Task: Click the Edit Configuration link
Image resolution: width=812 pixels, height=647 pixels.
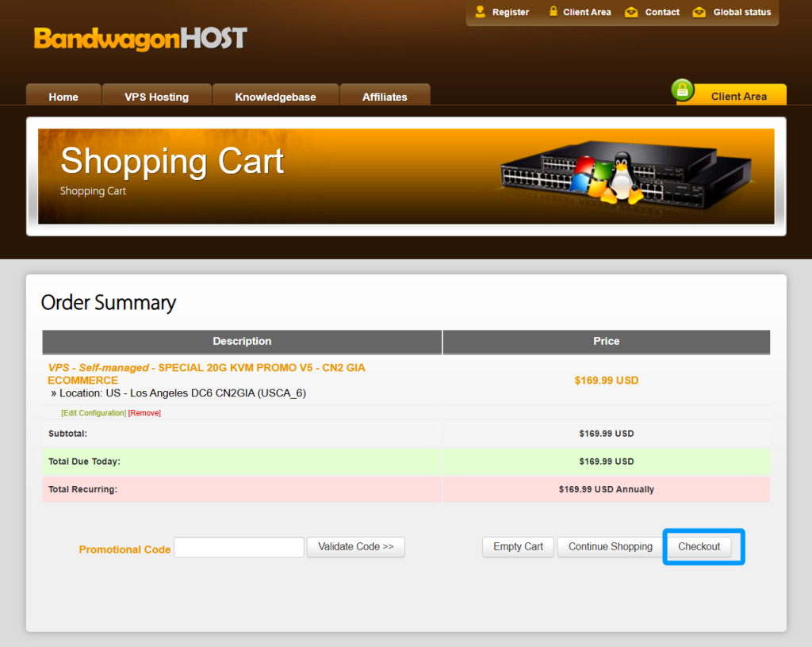Action: pyautogui.click(x=94, y=413)
